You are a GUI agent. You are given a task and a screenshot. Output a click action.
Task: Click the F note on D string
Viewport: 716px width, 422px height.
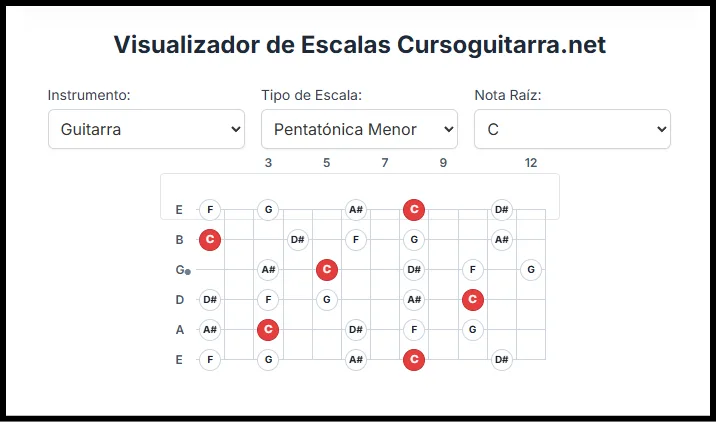pyautogui.click(x=267, y=299)
